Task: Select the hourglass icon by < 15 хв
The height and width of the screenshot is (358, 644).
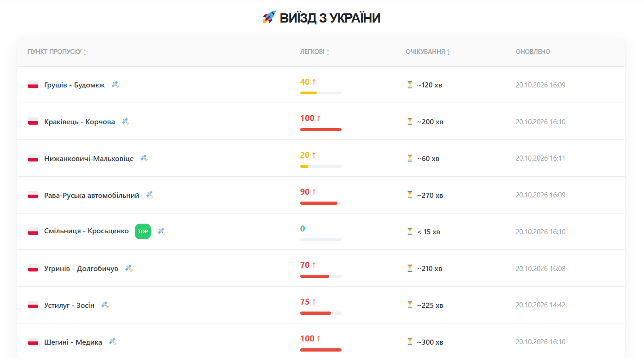Action: [410, 231]
